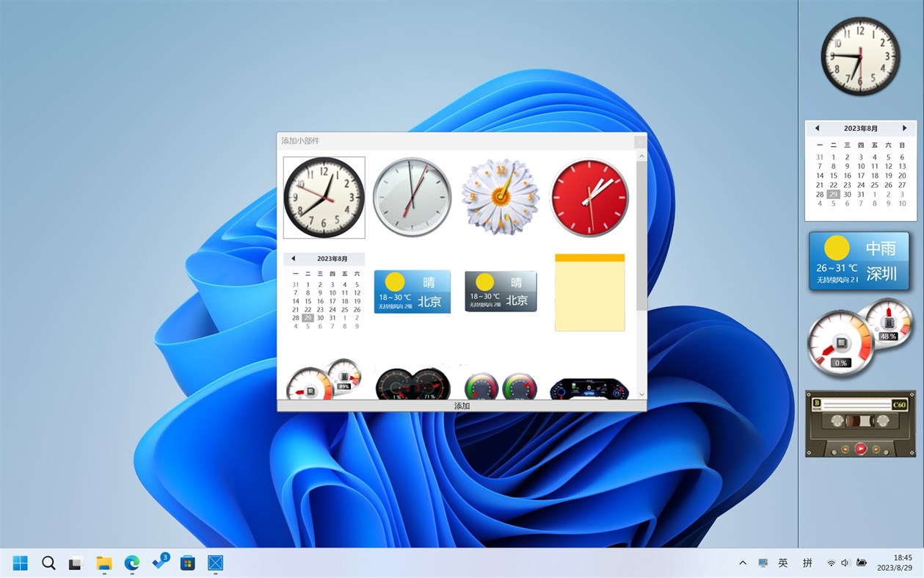Image resolution: width=924 pixels, height=578 pixels.
Task: Click the 添加 button to add the widget
Action: pyautogui.click(x=461, y=405)
